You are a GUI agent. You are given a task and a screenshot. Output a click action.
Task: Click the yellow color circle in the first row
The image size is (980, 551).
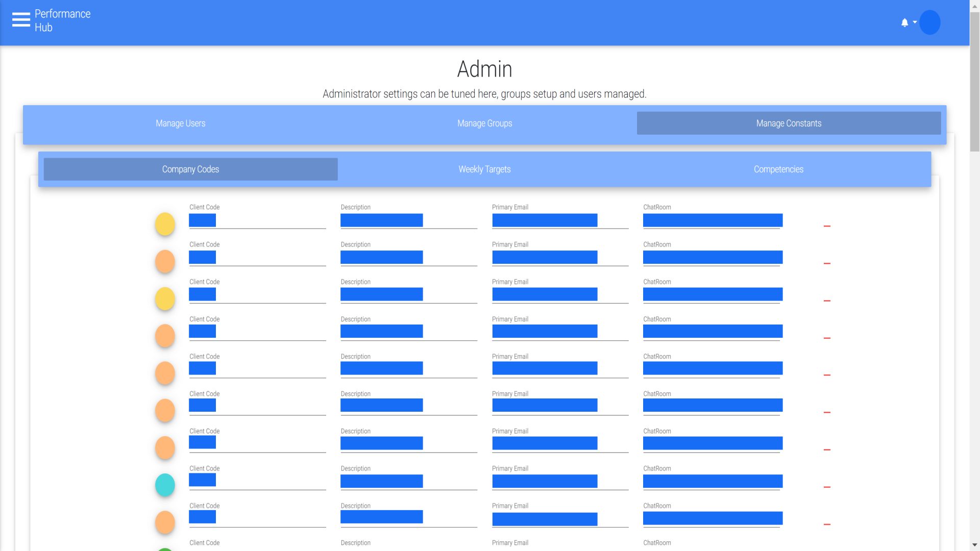click(x=165, y=224)
